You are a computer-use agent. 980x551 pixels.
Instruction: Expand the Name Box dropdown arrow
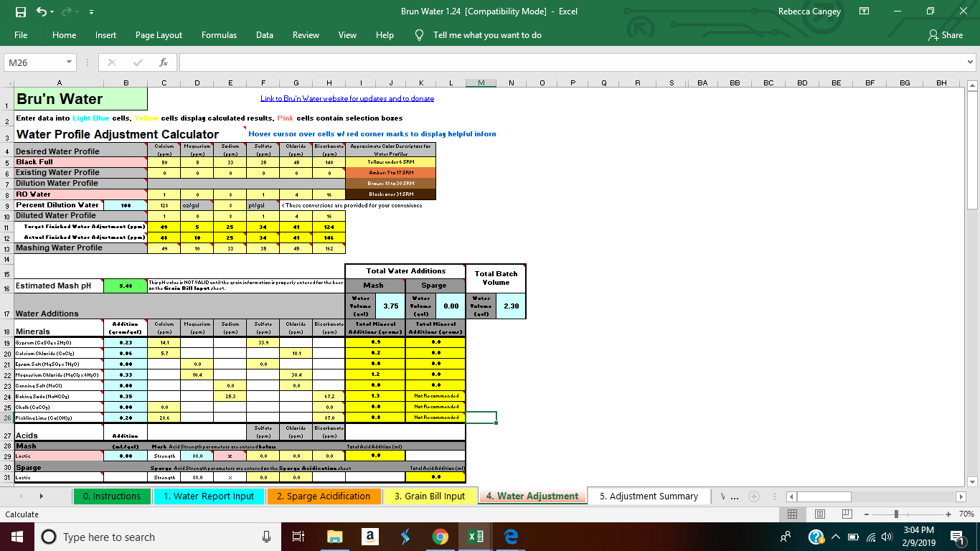(69, 62)
